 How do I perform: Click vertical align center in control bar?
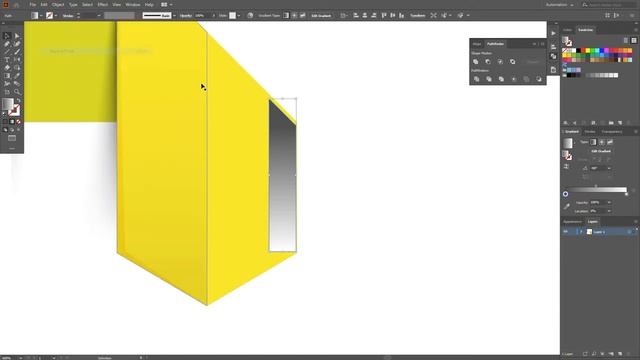(393, 16)
